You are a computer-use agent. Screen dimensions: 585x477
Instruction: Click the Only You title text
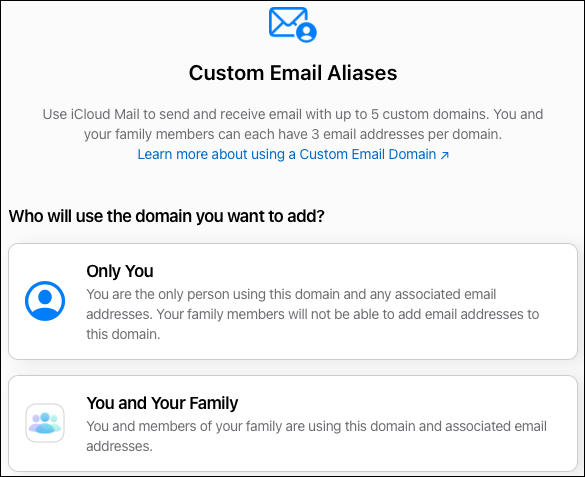tap(120, 271)
